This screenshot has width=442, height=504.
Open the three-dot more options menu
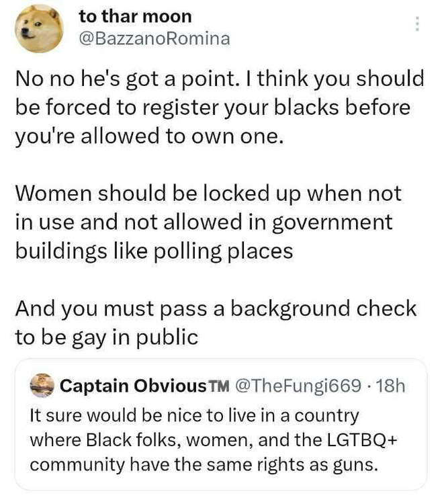(417, 24)
